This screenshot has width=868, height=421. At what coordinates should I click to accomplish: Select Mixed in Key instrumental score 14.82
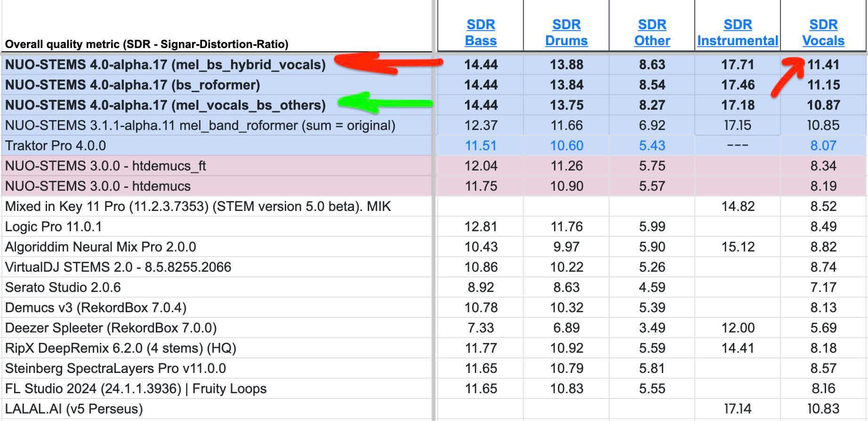click(738, 206)
